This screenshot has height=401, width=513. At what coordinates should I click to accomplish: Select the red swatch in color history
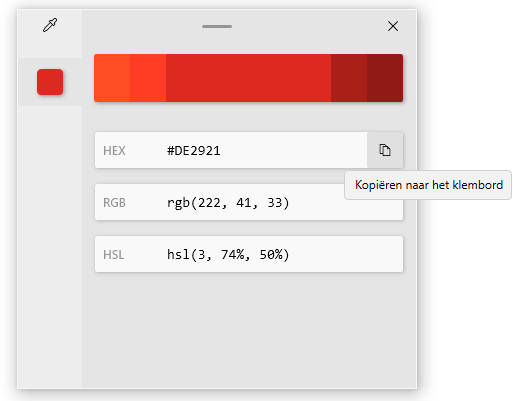50,82
